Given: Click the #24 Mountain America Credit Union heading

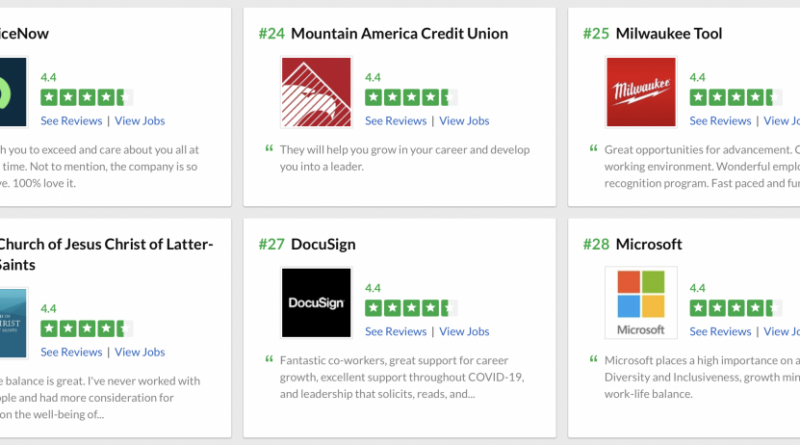Looking at the screenshot, I should click(383, 34).
